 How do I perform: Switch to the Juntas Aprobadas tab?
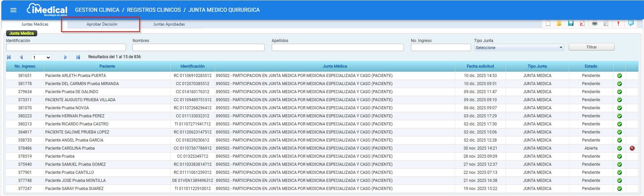(169, 24)
